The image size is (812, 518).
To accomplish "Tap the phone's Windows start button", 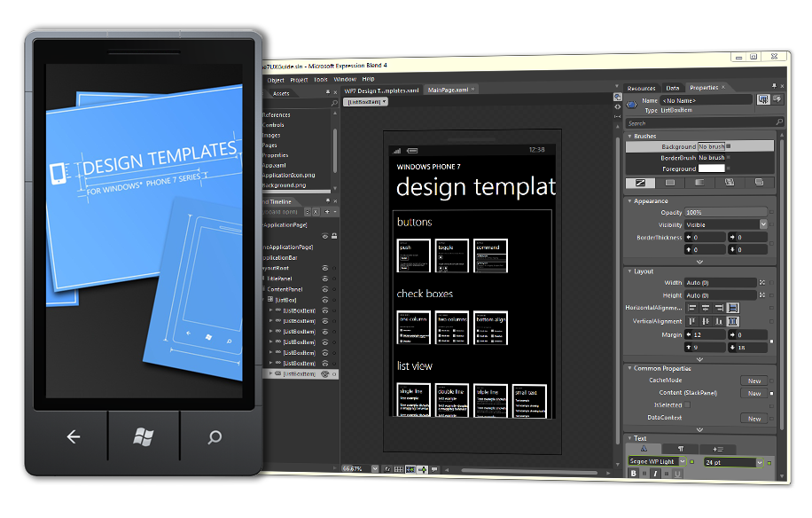I will pyautogui.click(x=143, y=437).
